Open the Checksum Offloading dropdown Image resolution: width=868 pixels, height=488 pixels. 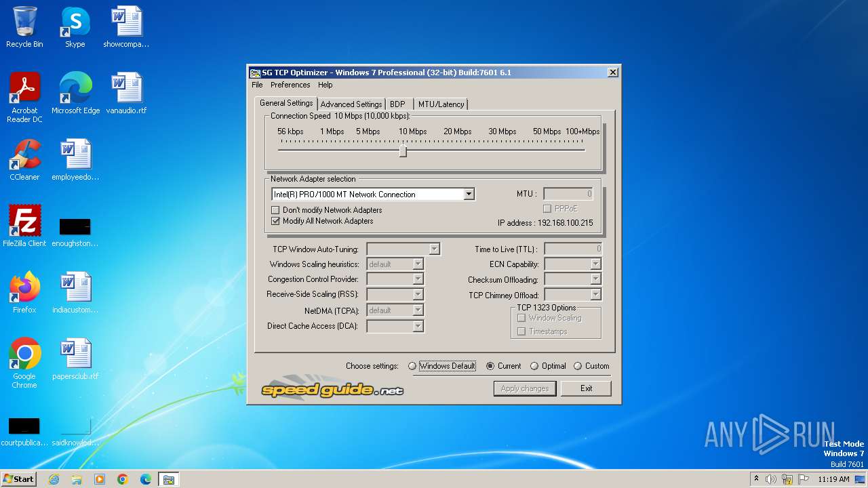(595, 279)
